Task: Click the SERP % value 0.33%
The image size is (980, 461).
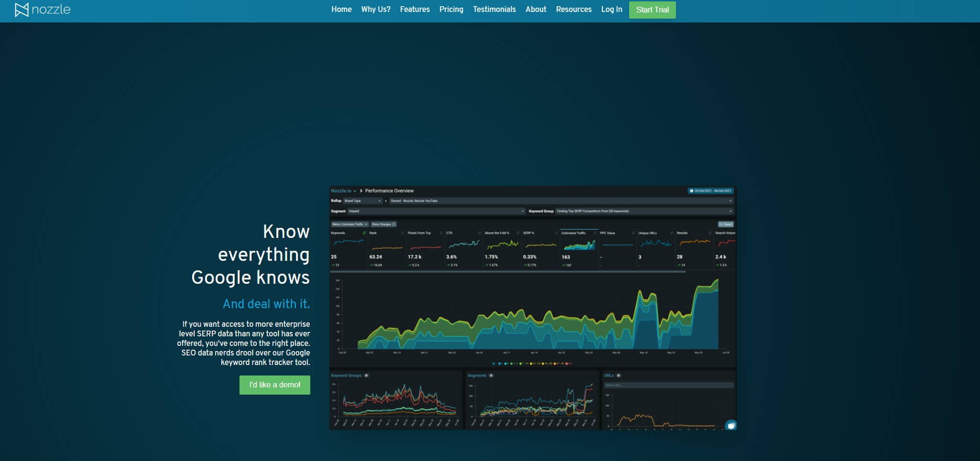Action: pyautogui.click(x=530, y=257)
